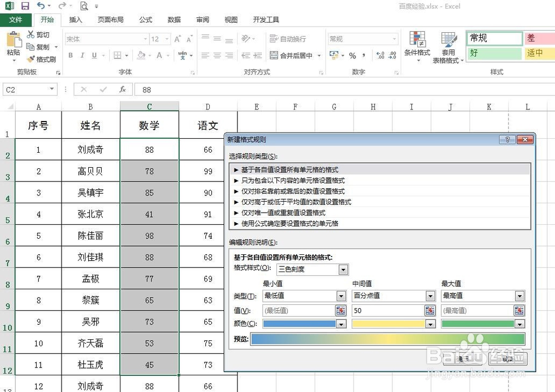Click the 格式刷 (Format Painter) icon
This screenshot has width=555, height=392.
pos(42,59)
